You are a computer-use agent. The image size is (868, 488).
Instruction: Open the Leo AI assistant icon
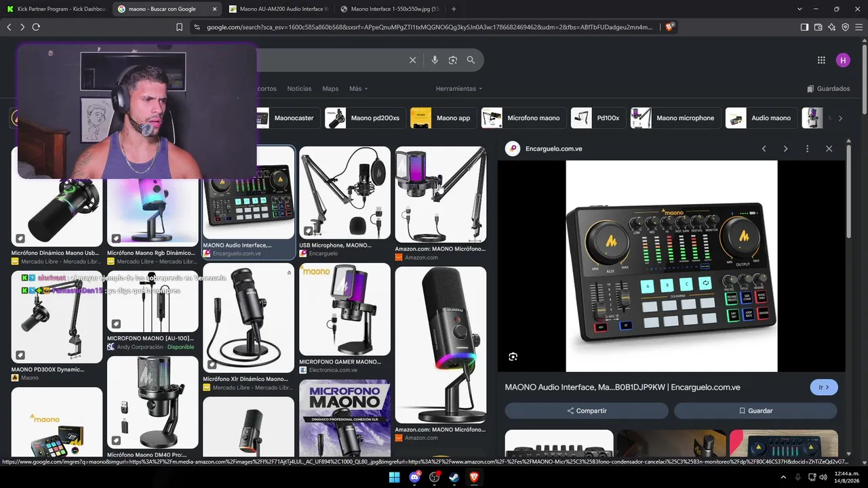(x=831, y=27)
